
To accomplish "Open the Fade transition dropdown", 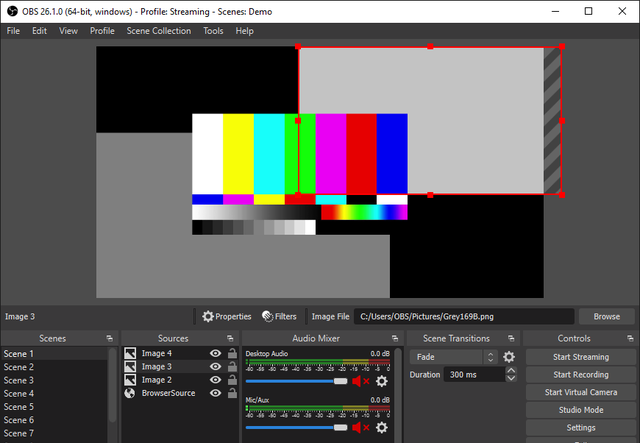I will click(453, 357).
